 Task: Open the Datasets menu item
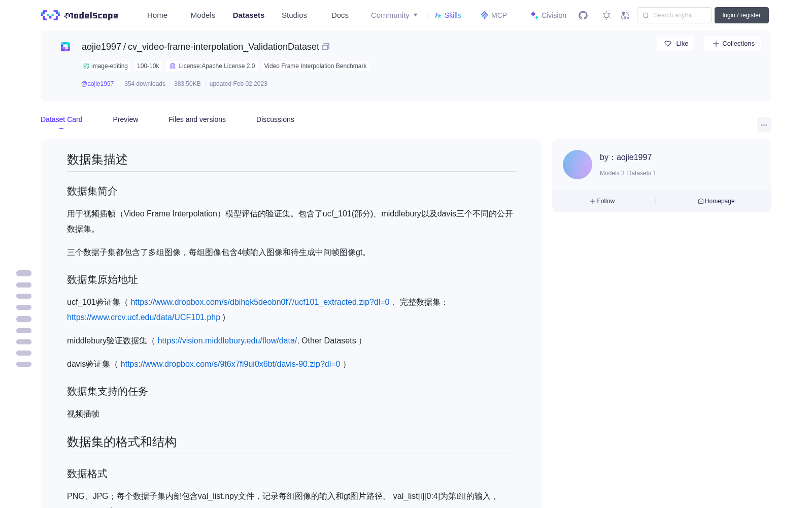pos(249,15)
